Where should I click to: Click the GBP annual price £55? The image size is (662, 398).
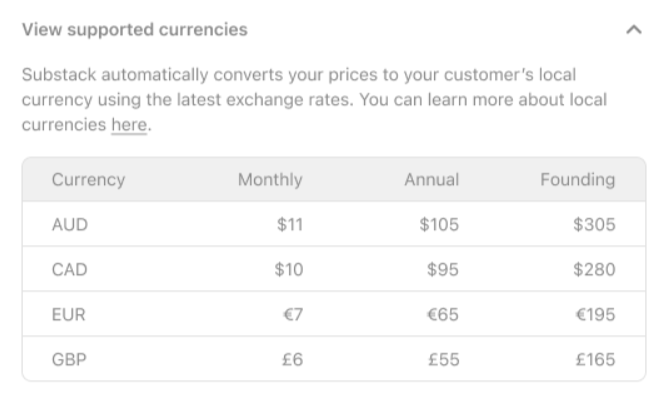click(443, 360)
